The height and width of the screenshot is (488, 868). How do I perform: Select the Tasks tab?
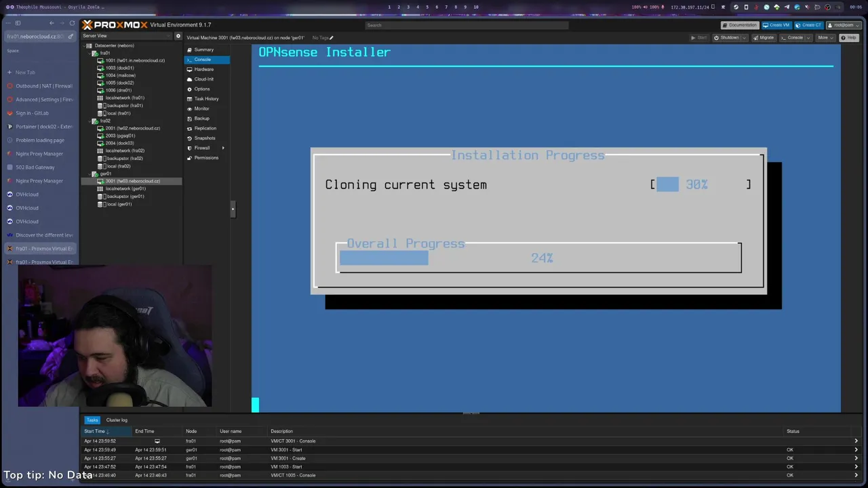[92, 420]
